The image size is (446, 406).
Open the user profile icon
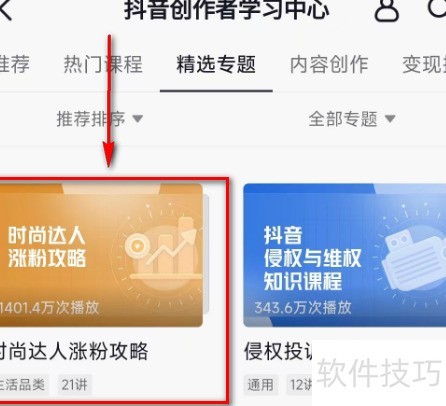click(x=386, y=9)
